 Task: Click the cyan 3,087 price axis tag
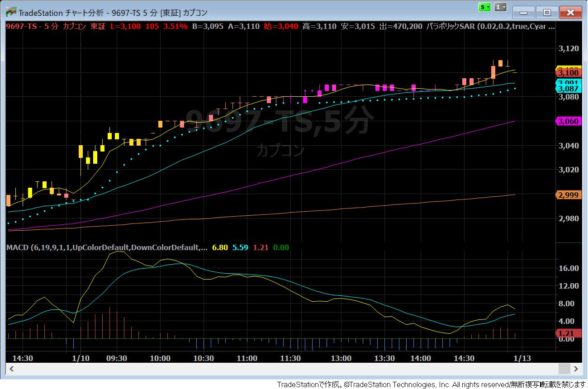click(x=568, y=89)
